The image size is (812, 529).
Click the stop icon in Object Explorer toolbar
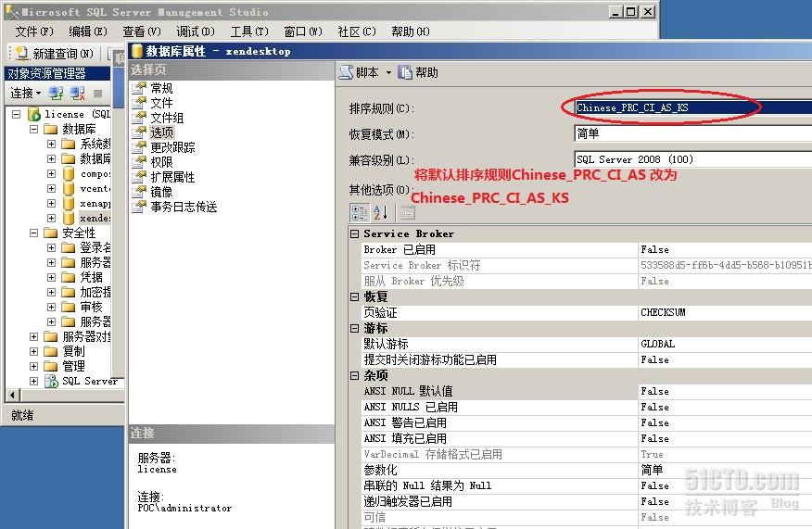pyautogui.click(x=98, y=94)
